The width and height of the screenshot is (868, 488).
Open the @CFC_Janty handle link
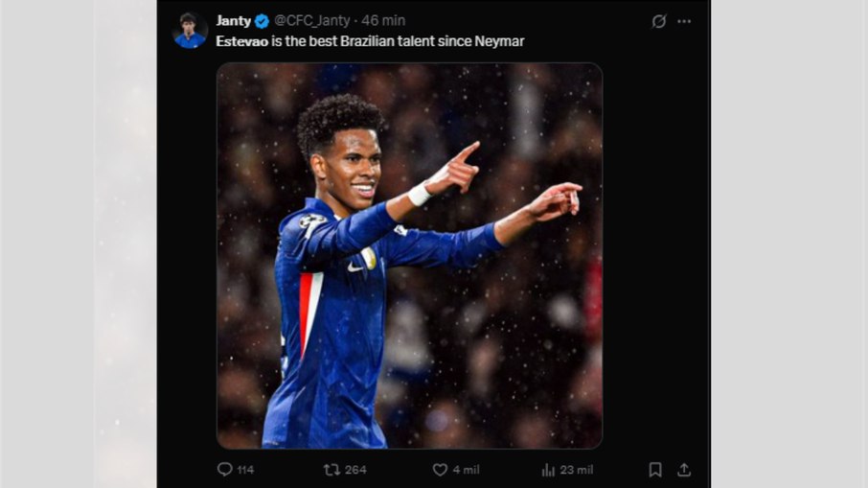(x=314, y=21)
